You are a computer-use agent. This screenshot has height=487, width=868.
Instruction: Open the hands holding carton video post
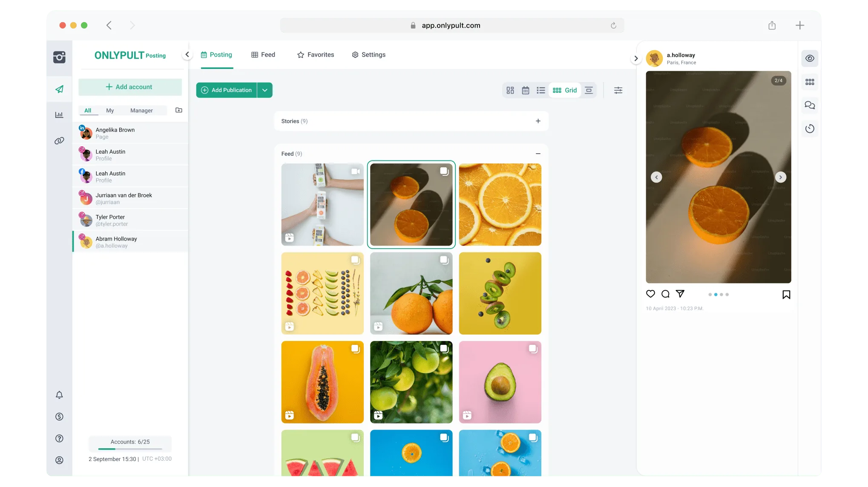click(322, 205)
